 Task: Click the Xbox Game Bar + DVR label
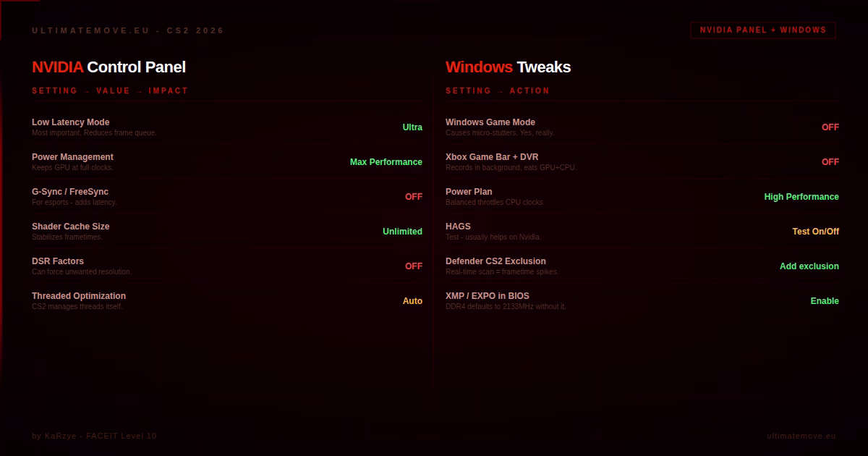coord(492,157)
